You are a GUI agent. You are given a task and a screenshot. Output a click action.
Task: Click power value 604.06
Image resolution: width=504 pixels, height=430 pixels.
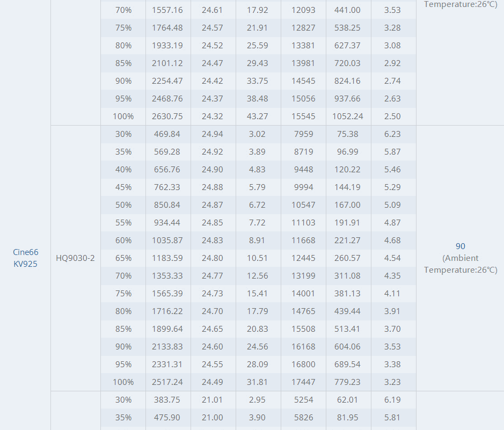click(x=348, y=347)
